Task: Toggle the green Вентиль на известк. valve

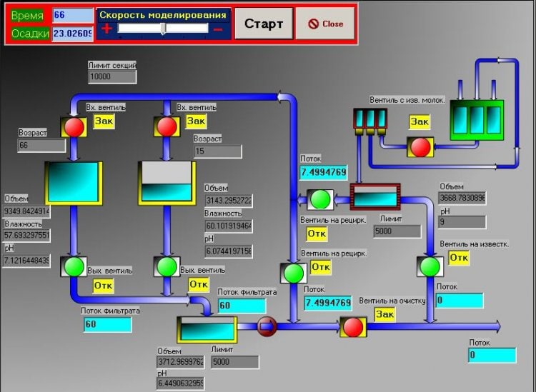Action: [430, 266]
